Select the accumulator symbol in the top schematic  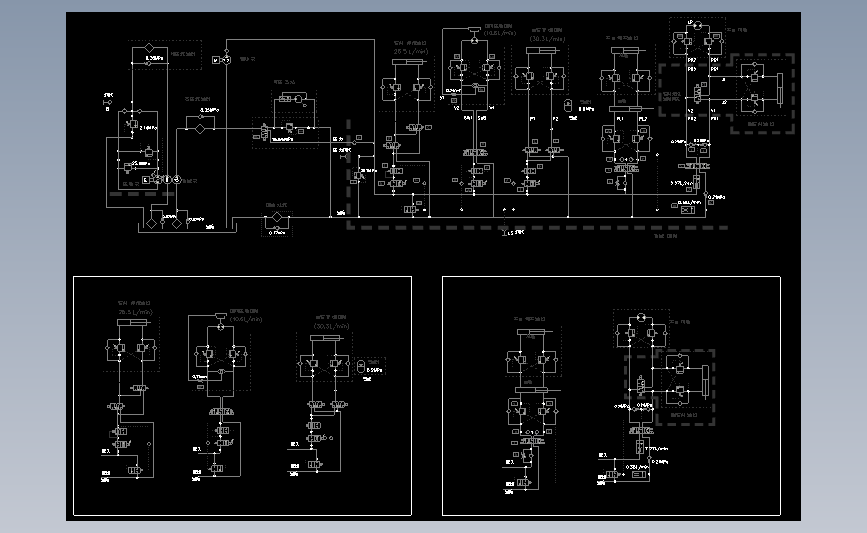567,105
